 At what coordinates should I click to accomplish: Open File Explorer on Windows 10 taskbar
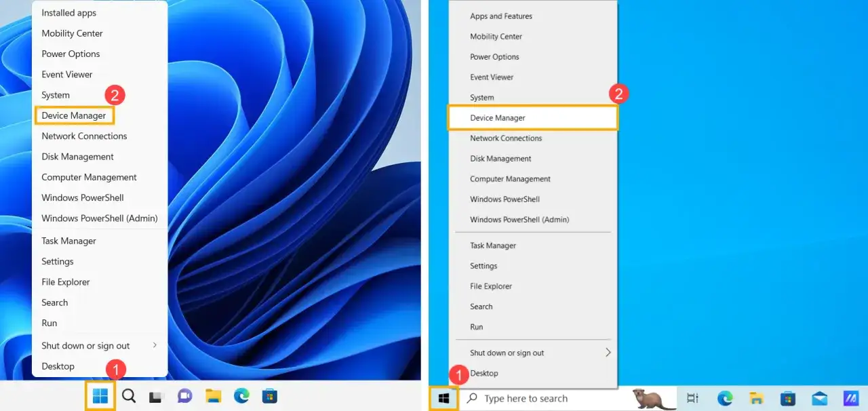756,398
